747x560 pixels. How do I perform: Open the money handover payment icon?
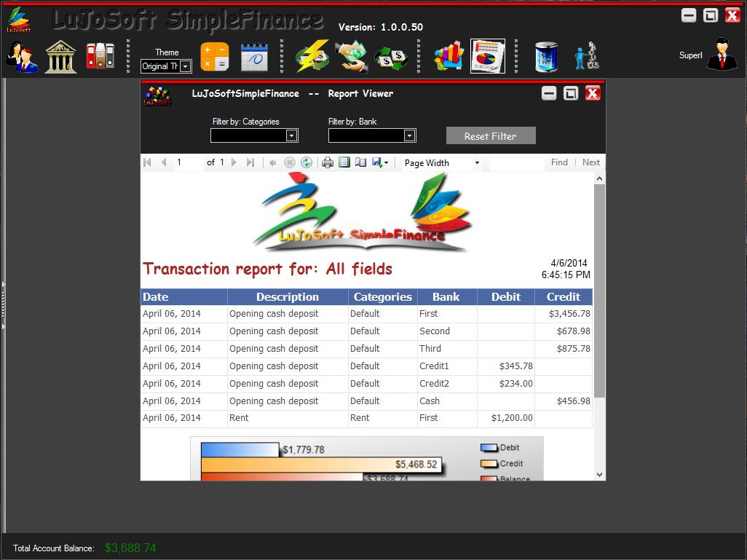(352, 56)
